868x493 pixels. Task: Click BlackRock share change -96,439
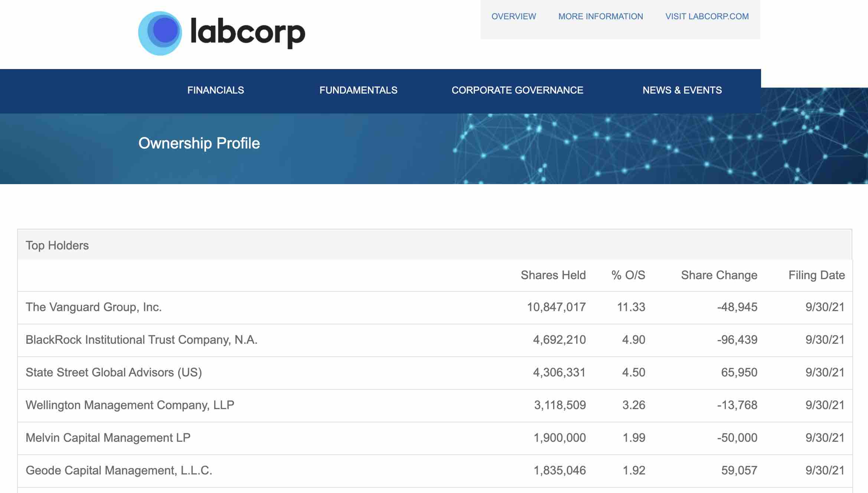pyautogui.click(x=737, y=340)
